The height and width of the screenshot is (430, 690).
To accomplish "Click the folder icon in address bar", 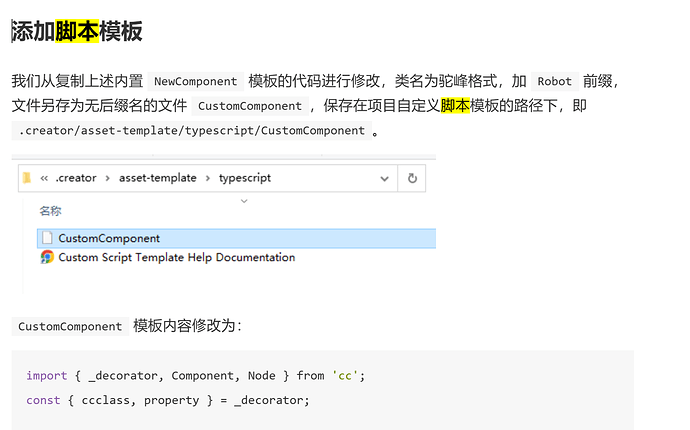I will pos(26,178).
